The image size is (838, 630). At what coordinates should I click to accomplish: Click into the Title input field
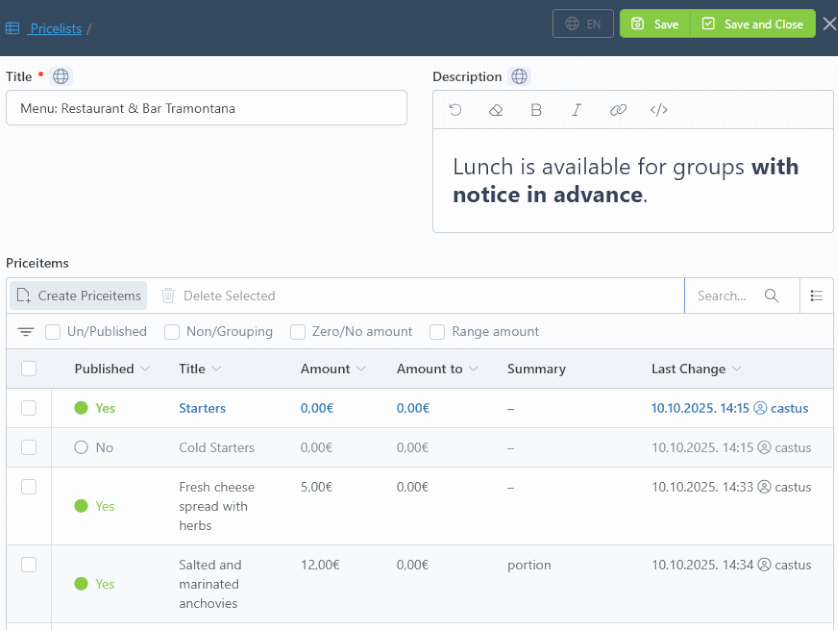pos(206,108)
